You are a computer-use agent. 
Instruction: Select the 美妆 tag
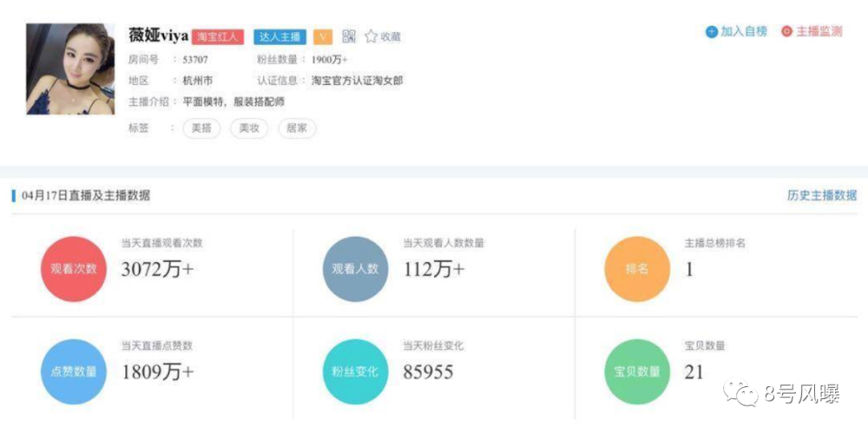pos(249,129)
